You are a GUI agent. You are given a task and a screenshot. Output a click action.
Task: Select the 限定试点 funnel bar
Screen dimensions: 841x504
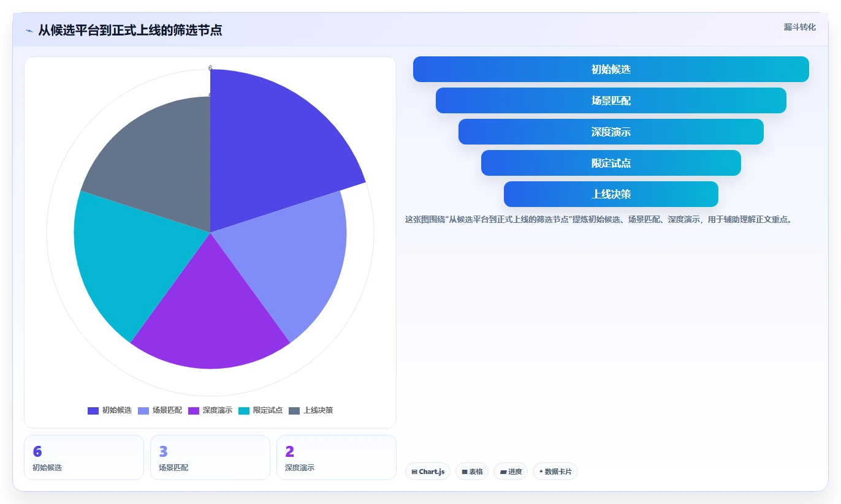611,163
